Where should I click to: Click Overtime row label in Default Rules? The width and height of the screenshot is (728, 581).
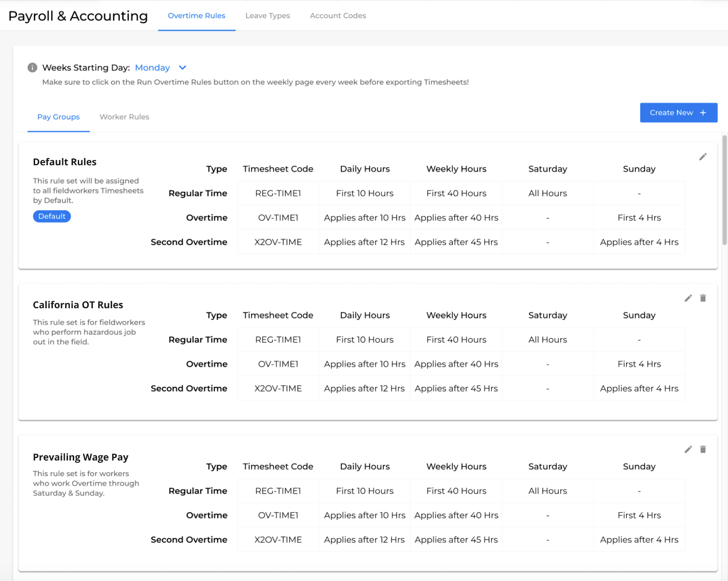[x=207, y=218]
